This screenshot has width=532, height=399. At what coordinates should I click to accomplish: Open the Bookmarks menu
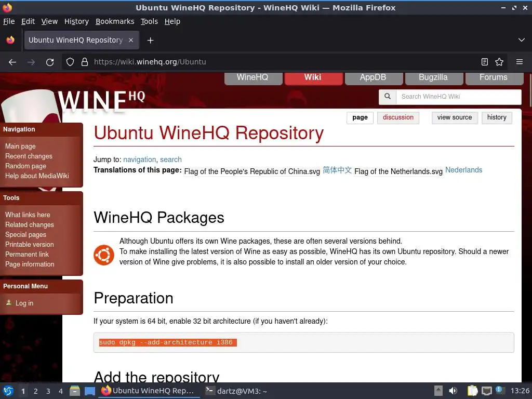(115, 21)
